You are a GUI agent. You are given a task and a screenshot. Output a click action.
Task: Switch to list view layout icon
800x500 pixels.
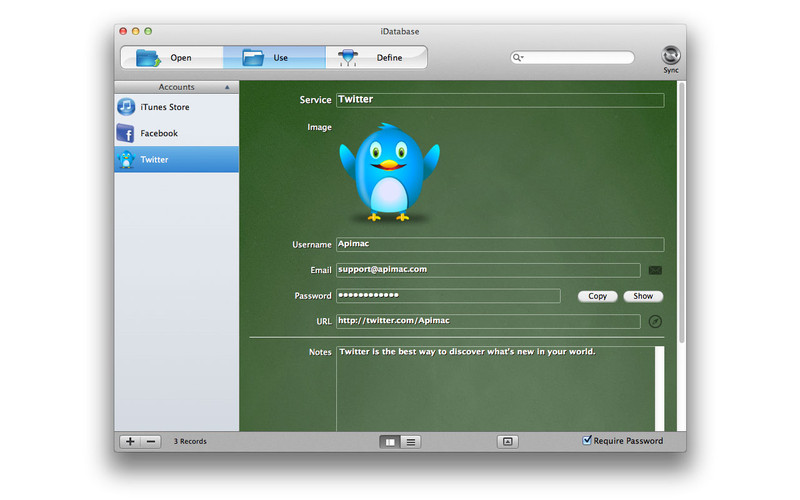411,442
